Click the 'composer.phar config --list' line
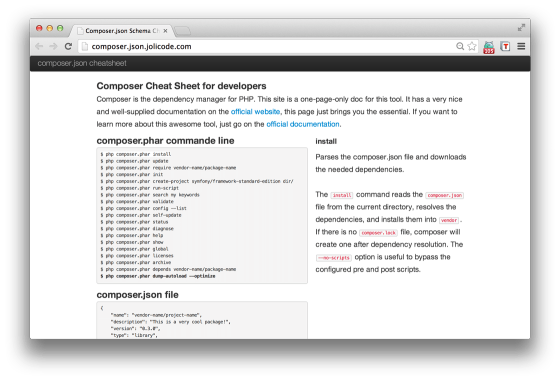560x380 pixels. pyautogui.click(x=144, y=208)
